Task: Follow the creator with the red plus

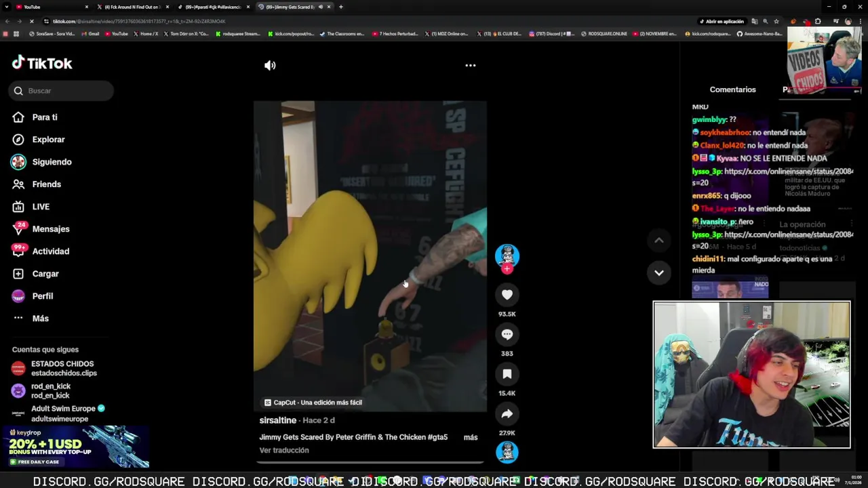Action: 507,269
